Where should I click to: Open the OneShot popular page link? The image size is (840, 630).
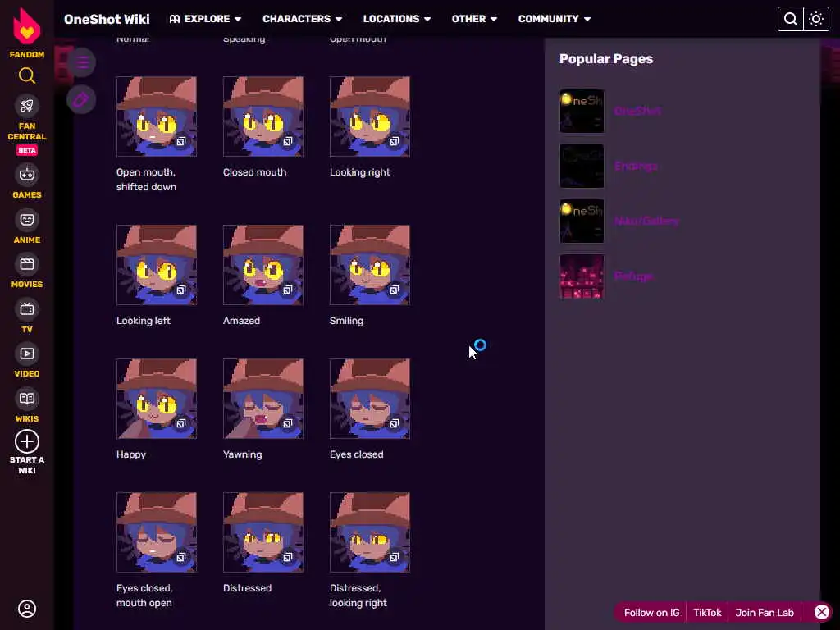[x=637, y=111]
